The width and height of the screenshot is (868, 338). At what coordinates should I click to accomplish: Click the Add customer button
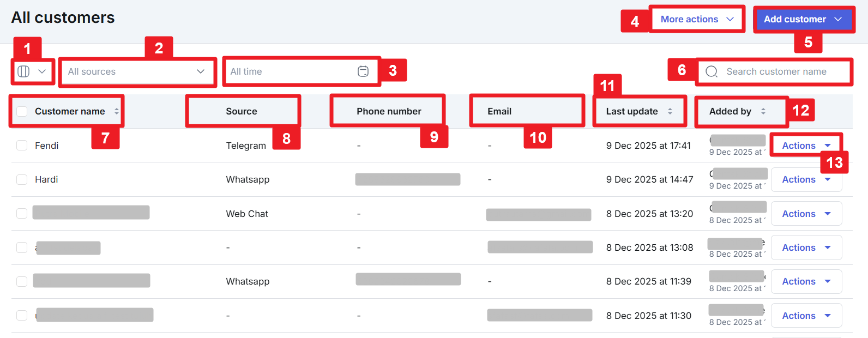point(794,19)
